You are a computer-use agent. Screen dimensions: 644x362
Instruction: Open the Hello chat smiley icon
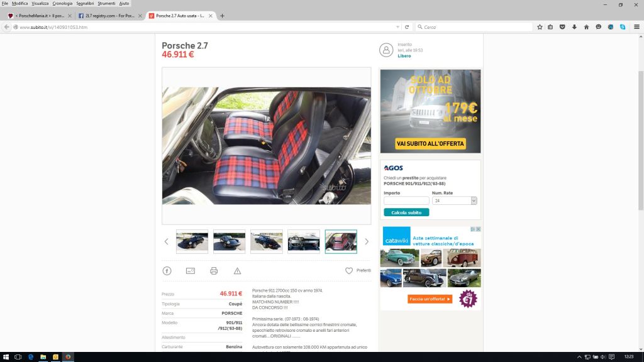599,27
